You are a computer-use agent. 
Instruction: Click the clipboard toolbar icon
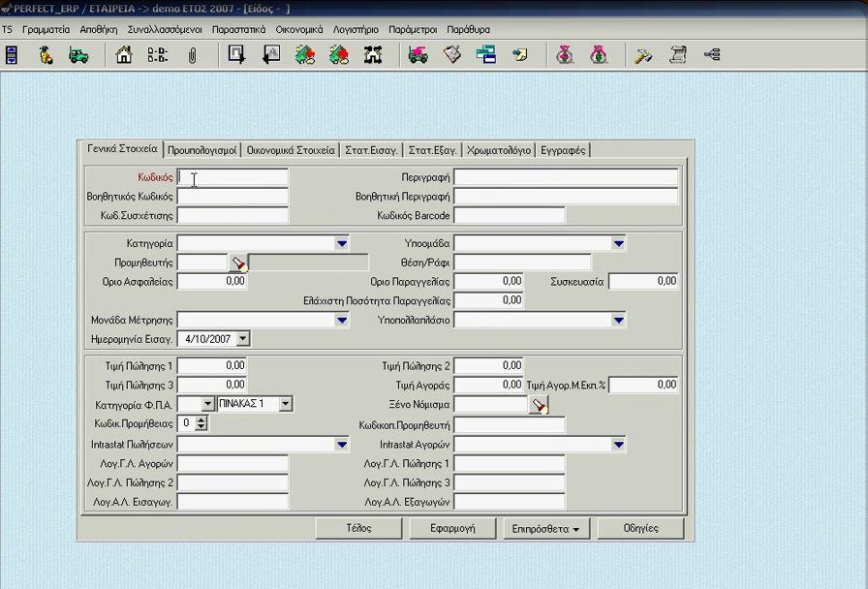coord(452,54)
